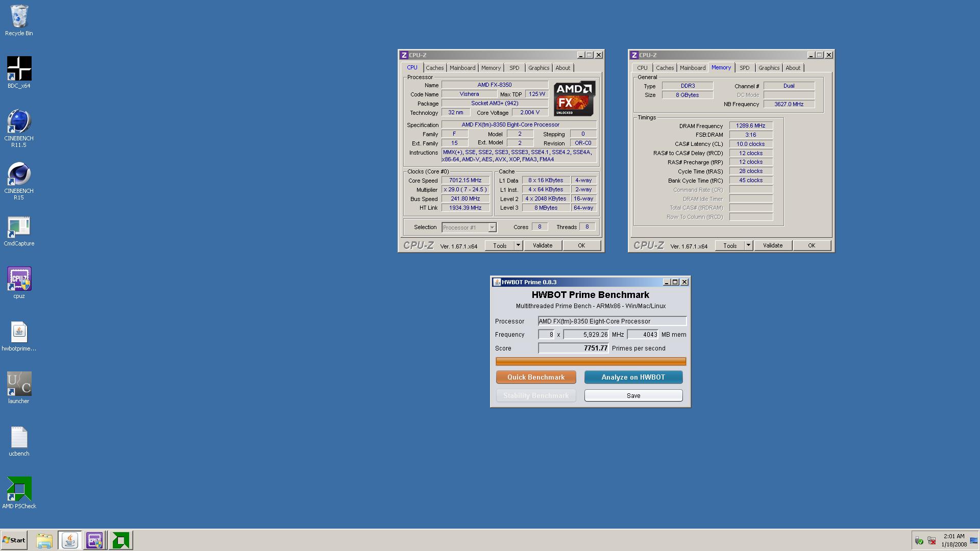Select the Mainboard tab in left CPU-Z window
980x551 pixels.
[x=462, y=68]
